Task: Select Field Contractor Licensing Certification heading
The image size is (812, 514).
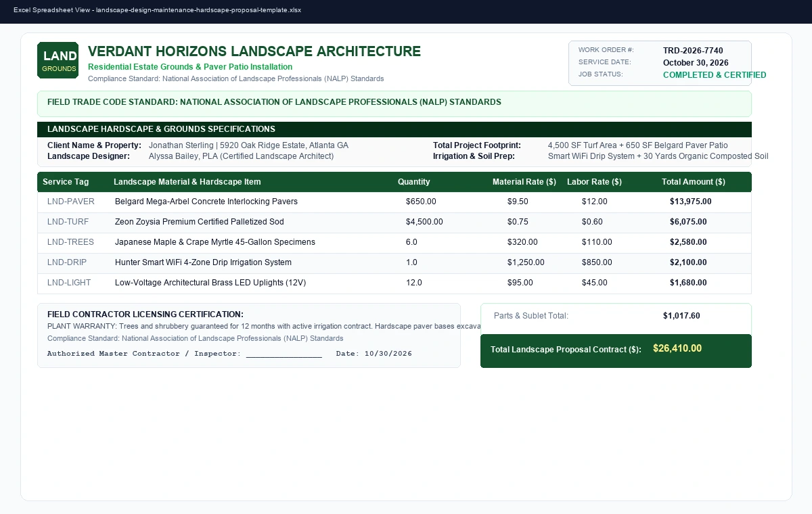Action: [145, 314]
